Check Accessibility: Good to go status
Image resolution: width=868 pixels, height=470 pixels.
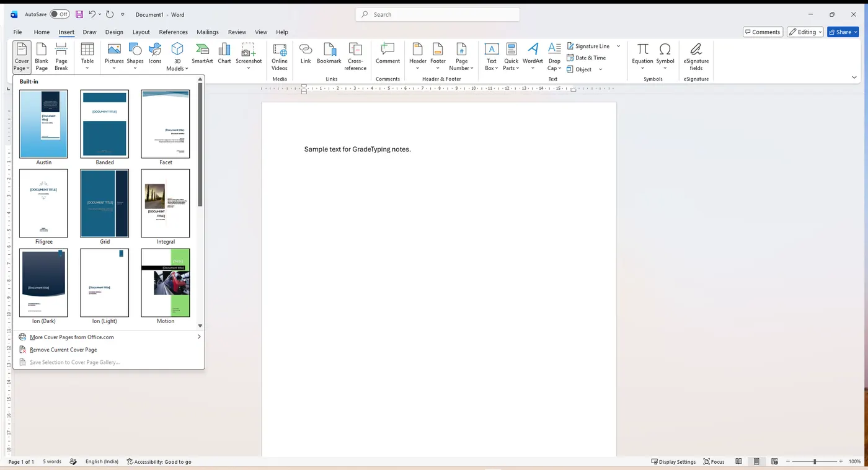159,461
